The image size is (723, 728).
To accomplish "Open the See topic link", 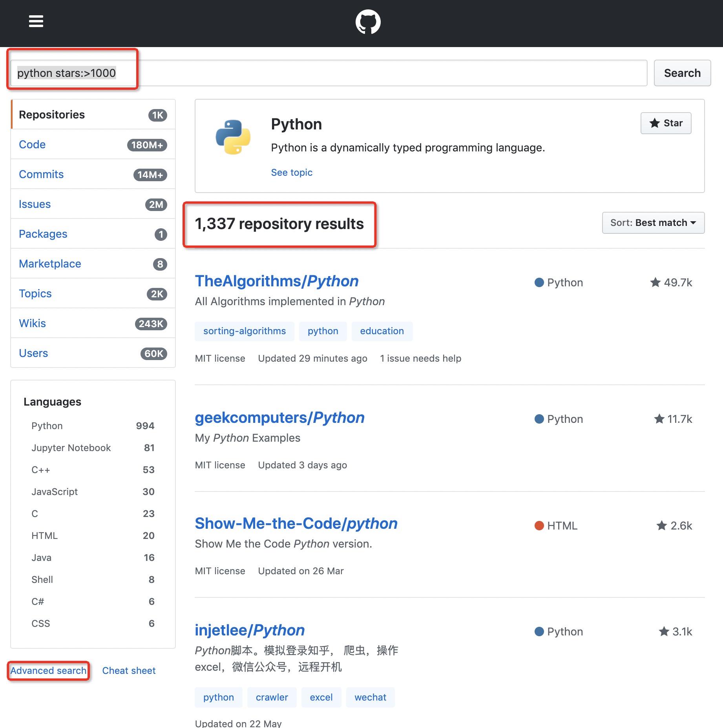I will pos(292,173).
